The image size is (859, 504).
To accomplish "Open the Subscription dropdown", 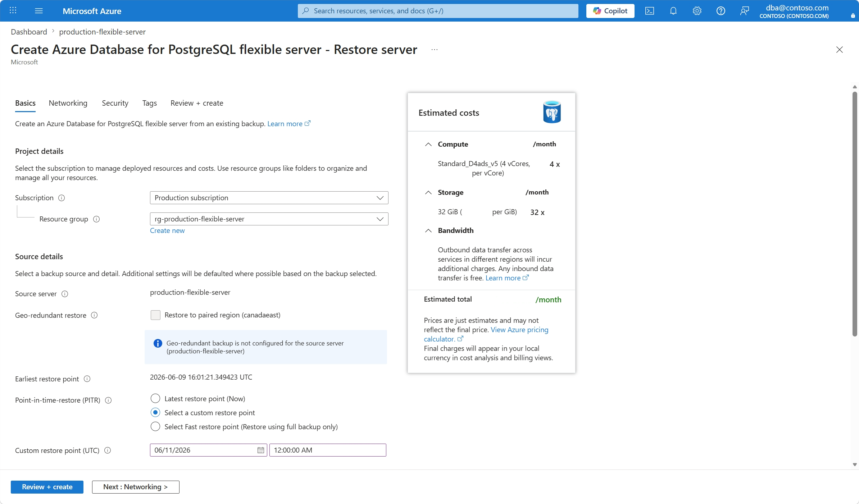I will 269,198.
